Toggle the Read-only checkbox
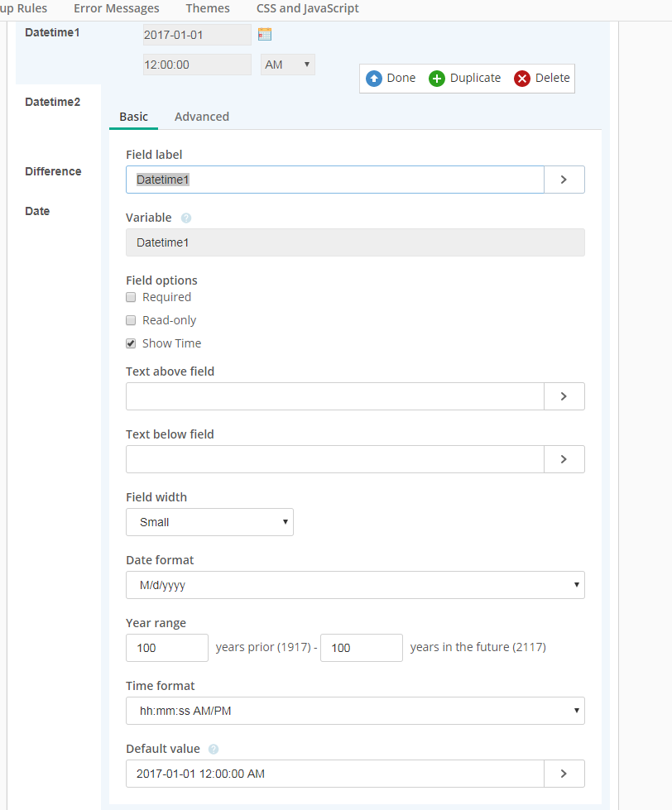This screenshot has height=810, width=672. coord(132,320)
